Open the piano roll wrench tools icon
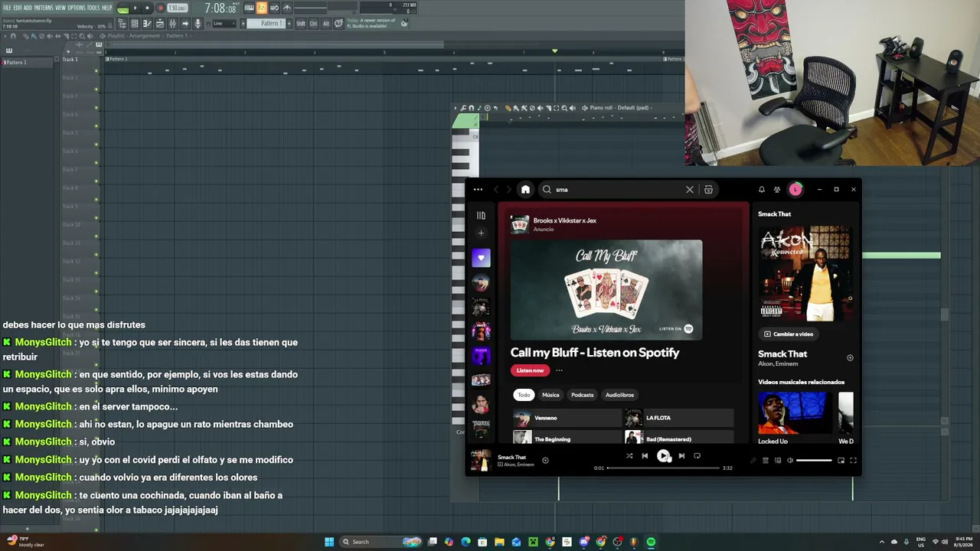Screen dimensions: 980x551 462,108
